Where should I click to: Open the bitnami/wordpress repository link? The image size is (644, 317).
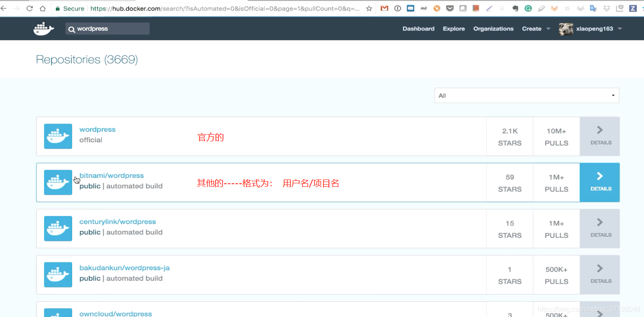pos(112,176)
